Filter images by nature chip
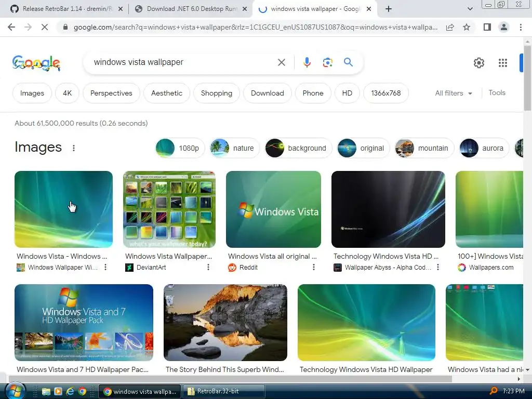The width and height of the screenshot is (532, 399). 234,148
